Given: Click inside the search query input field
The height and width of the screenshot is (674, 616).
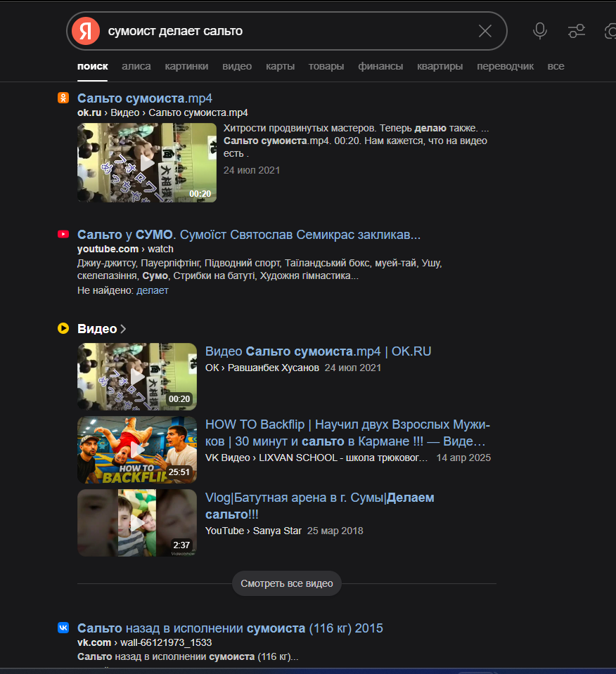Looking at the screenshot, I should coord(281,31).
